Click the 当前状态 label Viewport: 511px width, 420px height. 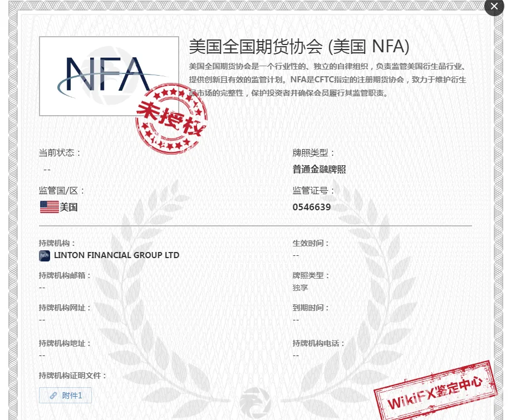(x=60, y=152)
